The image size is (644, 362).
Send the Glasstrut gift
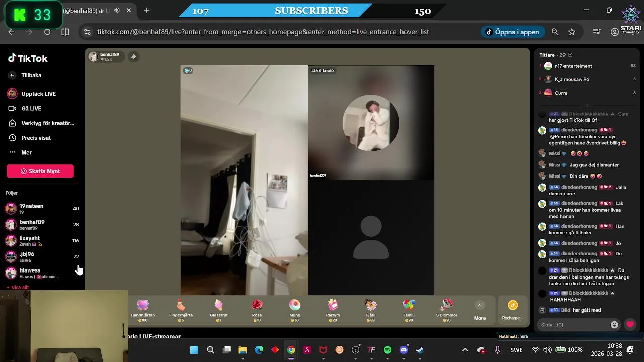(219, 310)
